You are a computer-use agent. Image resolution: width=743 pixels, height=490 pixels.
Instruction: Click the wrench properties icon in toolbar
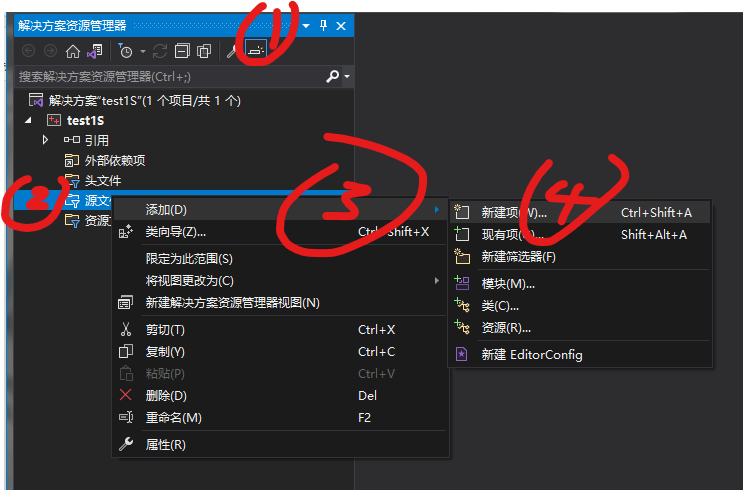coord(231,52)
